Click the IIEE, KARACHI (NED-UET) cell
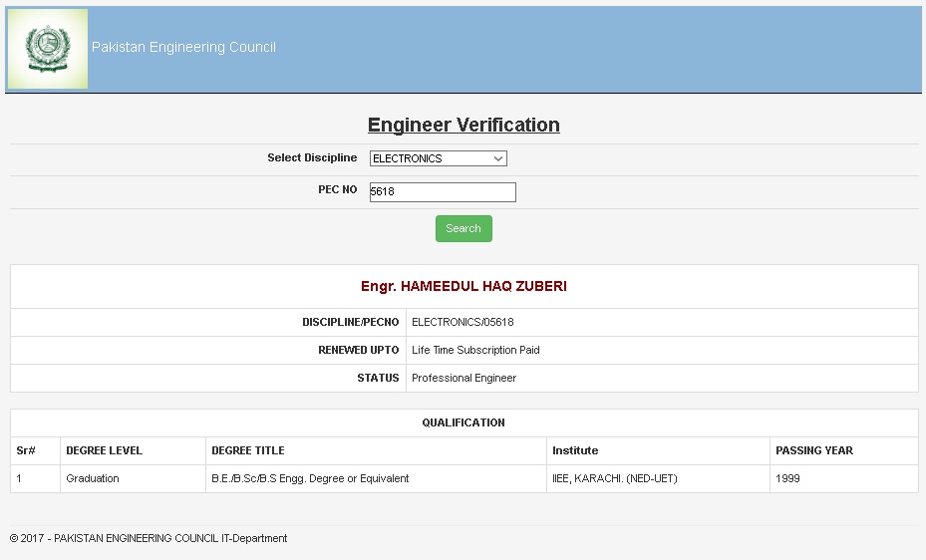This screenshot has width=926, height=560. click(x=614, y=478)
